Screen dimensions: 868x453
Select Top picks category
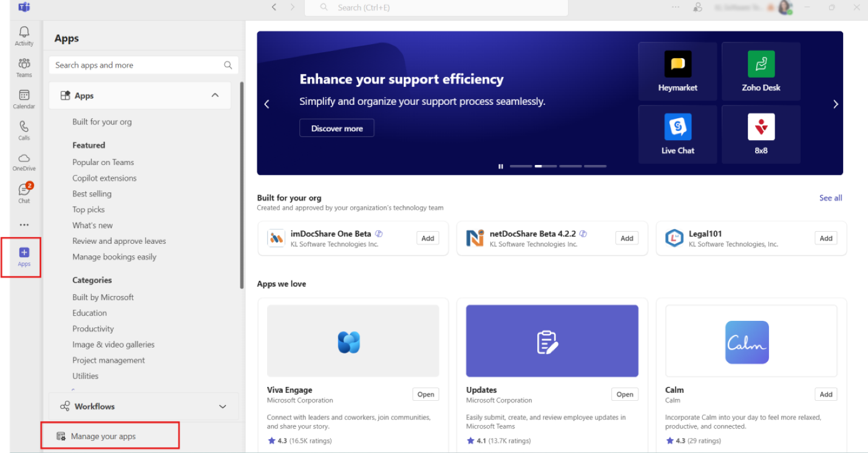(89, 210)
